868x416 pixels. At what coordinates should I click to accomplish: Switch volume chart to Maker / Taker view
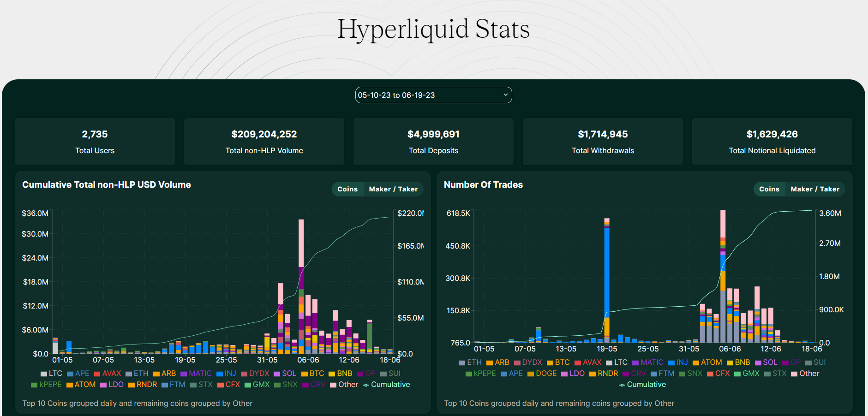tap(394, 189)
